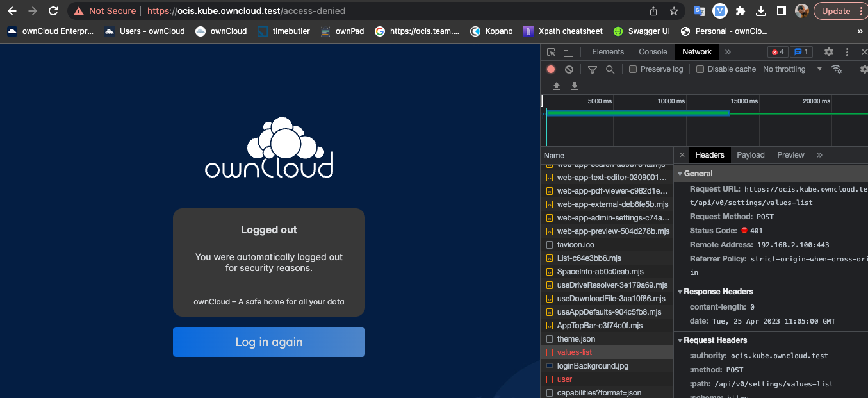Toggle the browser side panel icon
Viewport: 868px width, 398px height.
[x=782, y=11]
